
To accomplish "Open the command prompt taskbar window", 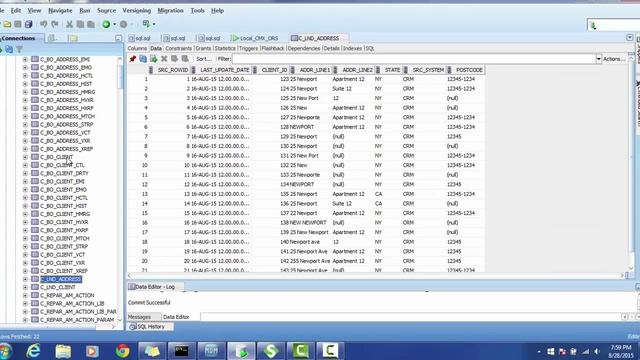I will [x=182, y=351].
